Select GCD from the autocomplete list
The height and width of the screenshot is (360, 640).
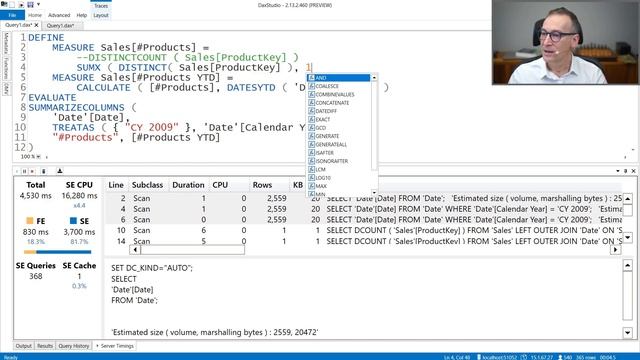(339, 128)
